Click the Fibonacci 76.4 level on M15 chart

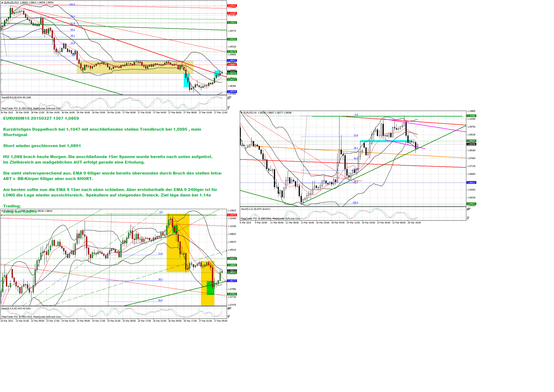[x=73, y=16]
